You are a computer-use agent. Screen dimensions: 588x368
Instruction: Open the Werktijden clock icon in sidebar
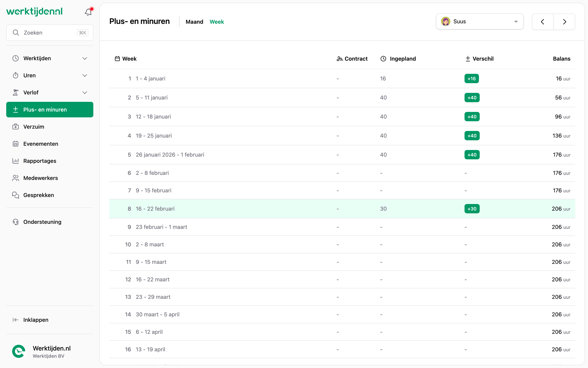pyautogui.click(x=15, y=58)
